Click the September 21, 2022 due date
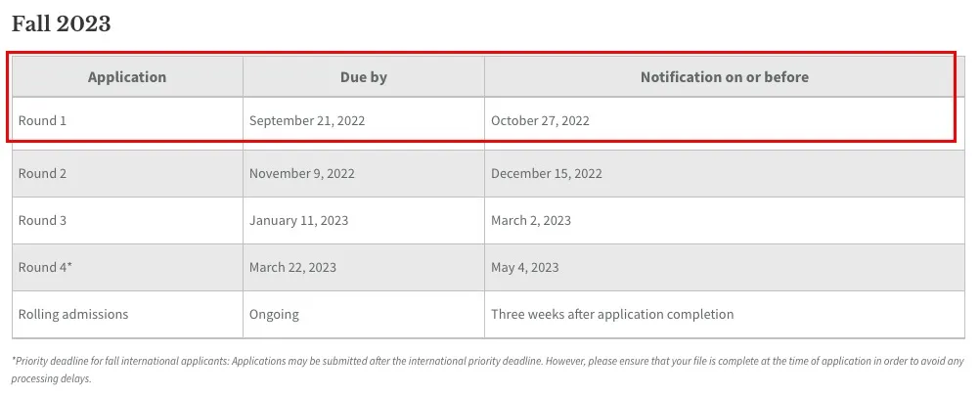Image resolution: width=980 pixels, height=396 pixels. pos(307,121)
